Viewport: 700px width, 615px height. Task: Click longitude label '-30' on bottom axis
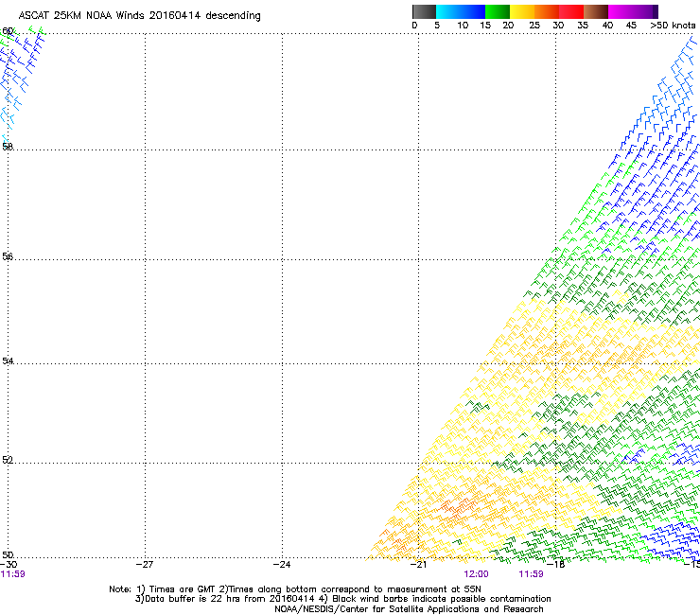(9, 565)
